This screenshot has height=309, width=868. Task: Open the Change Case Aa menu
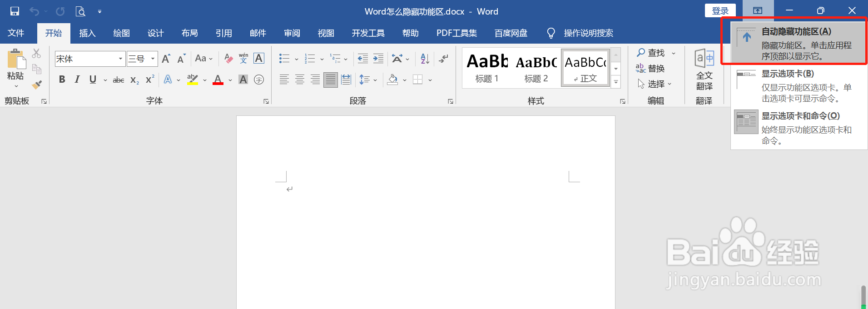[203, 59]
